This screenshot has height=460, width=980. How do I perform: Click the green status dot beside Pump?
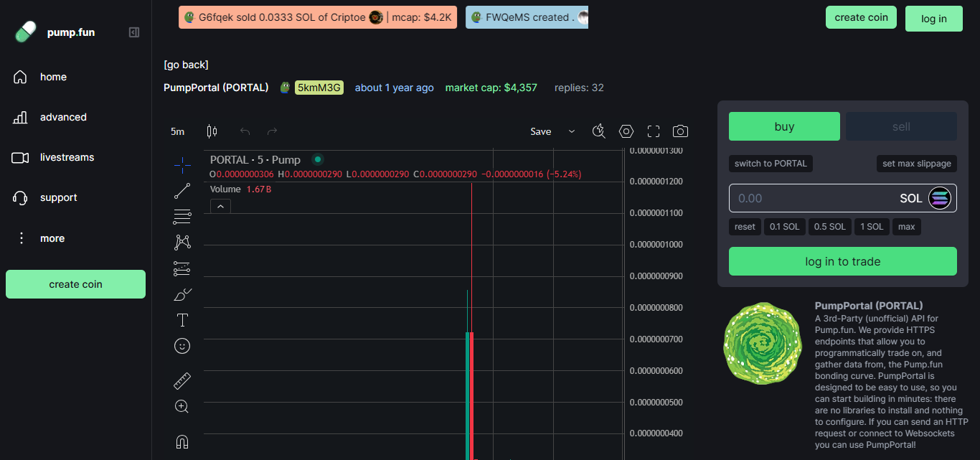(x=317, y=159)
